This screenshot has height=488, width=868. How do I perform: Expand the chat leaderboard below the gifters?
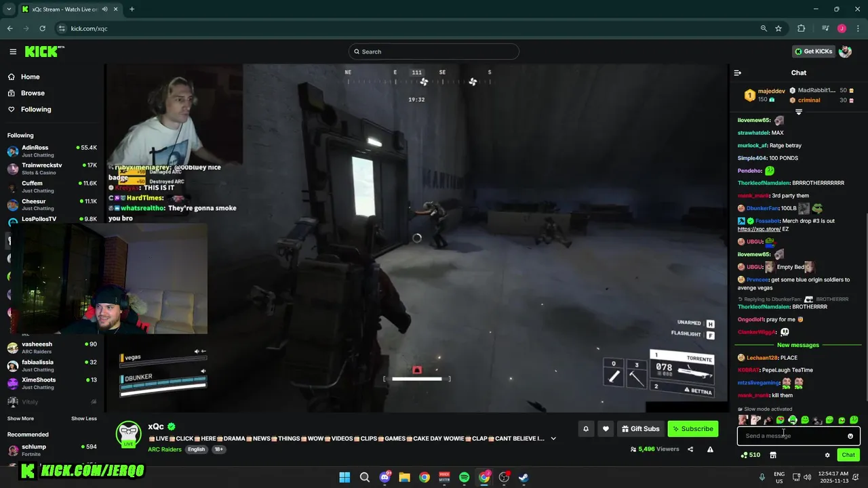click(799, 112)
